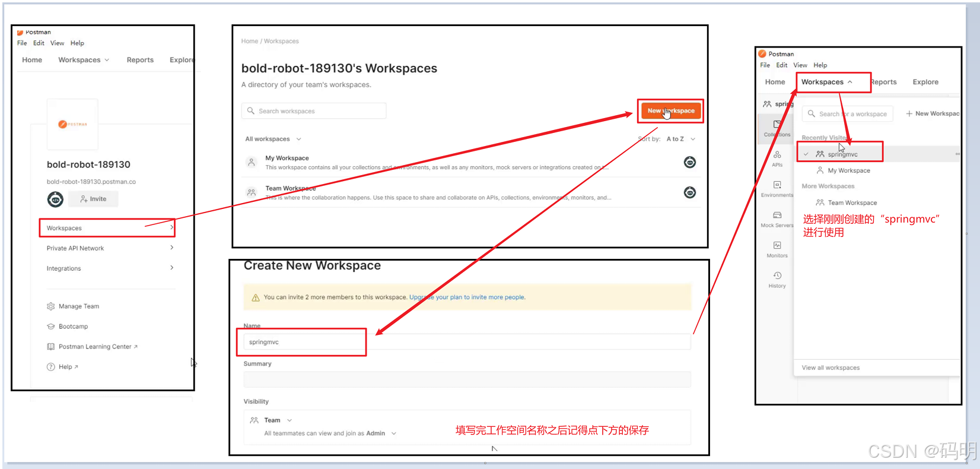Open File menu in right Postman window
The height and width of the screenshot is (469, 980).
pyautogui.click(x=765, y=65)
